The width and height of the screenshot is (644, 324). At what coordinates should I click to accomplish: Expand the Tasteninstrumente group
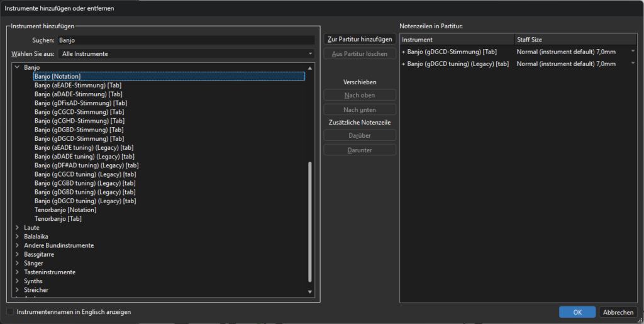pos(17,272)
